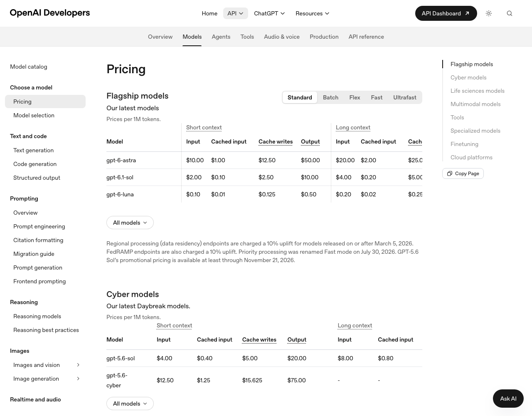Toggle the light/dark theme sun icon
This screenshot has height=416, width=532.
489,13
